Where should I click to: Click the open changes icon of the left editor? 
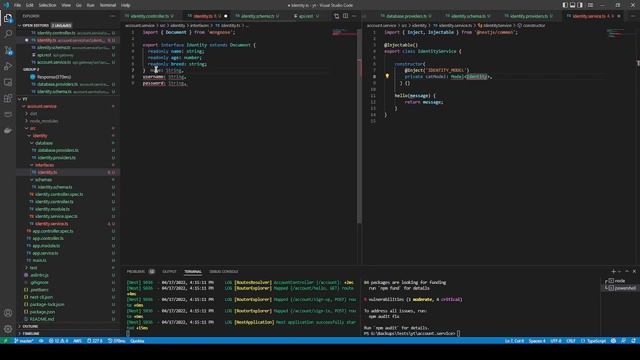[x=336, y=16]
